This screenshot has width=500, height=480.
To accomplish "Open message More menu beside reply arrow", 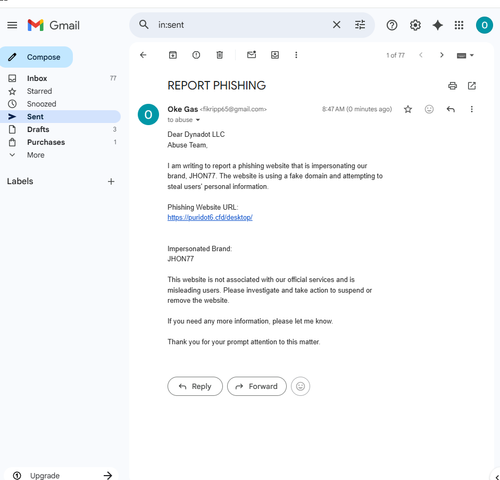I will [x=471, y=109].
